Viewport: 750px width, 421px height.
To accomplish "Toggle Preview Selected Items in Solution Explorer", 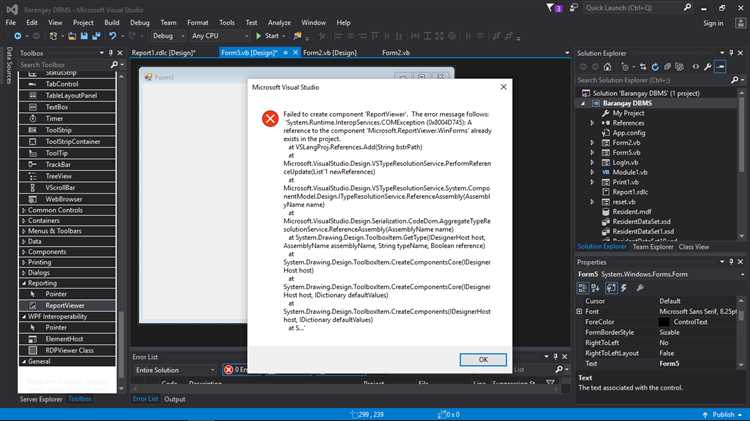I will [720, 67].
